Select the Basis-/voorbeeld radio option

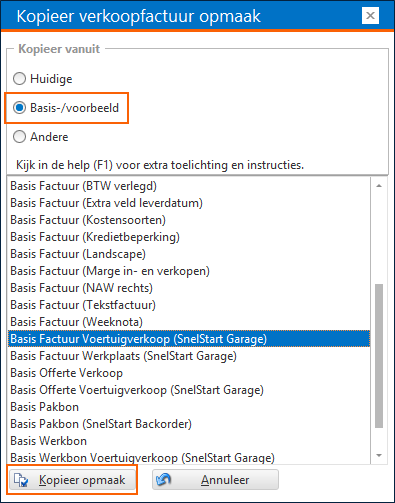(66, 108)
